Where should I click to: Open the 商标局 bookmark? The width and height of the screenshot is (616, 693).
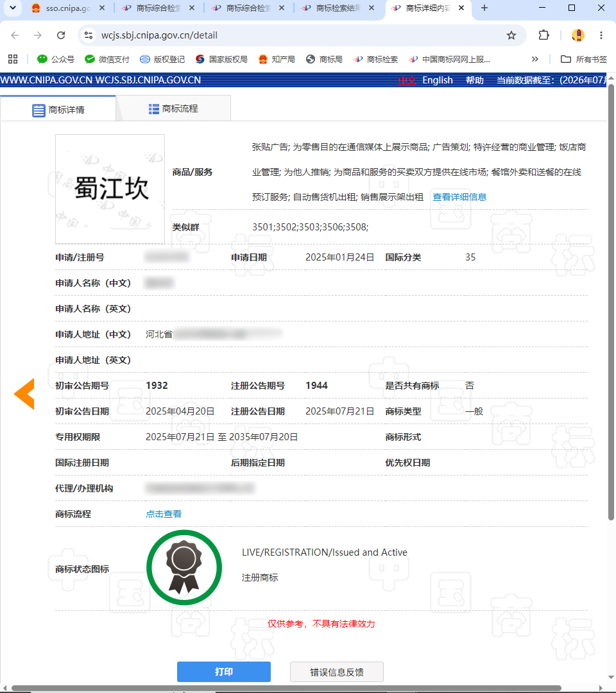(324, 59)
